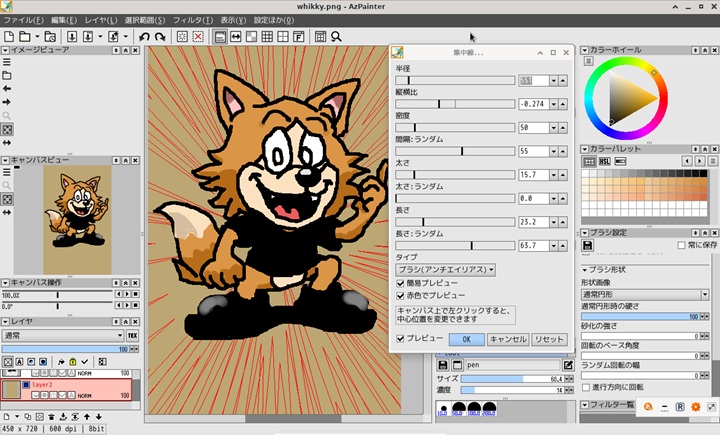Click OK in the 集中線 dialog
The width and height of the screenshot is (720, 435).
pyautogui.click(x=467, y=339)
